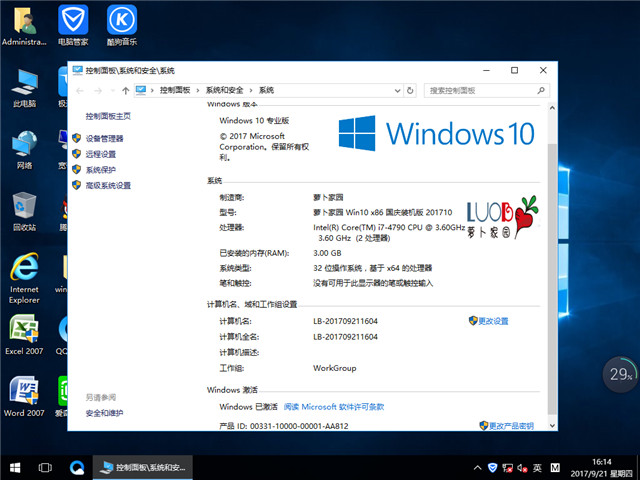Click the window title bar system icon
The image size is (640, 480).
(x=78, y=70)
